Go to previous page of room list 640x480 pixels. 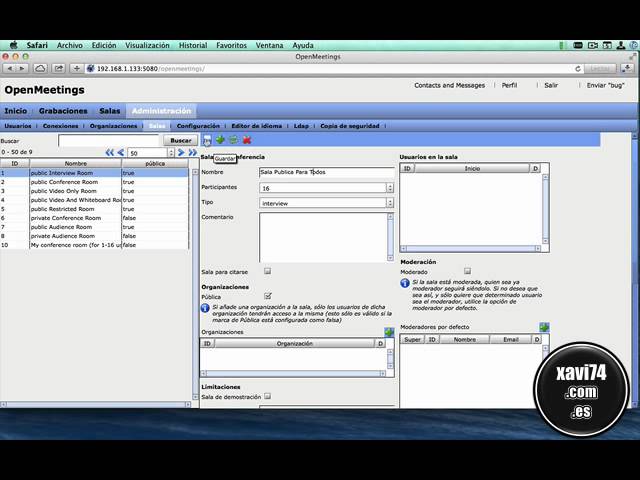point(121,153)
